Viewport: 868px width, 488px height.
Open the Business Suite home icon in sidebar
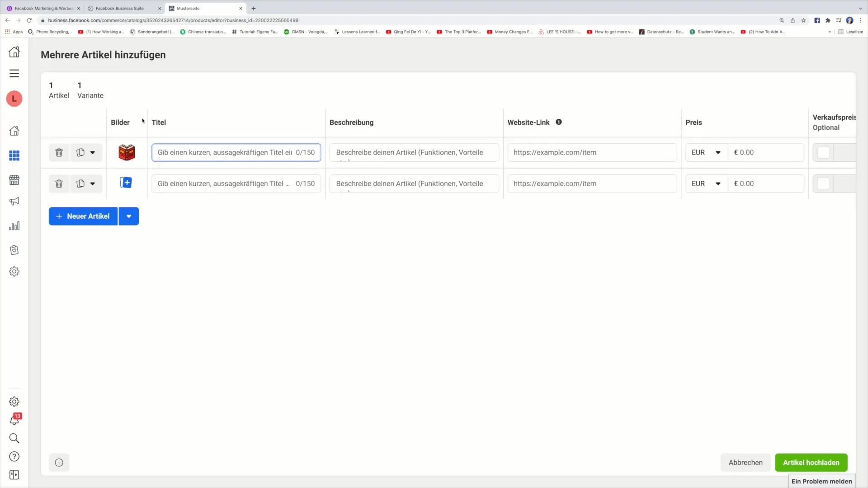[14, 52]
